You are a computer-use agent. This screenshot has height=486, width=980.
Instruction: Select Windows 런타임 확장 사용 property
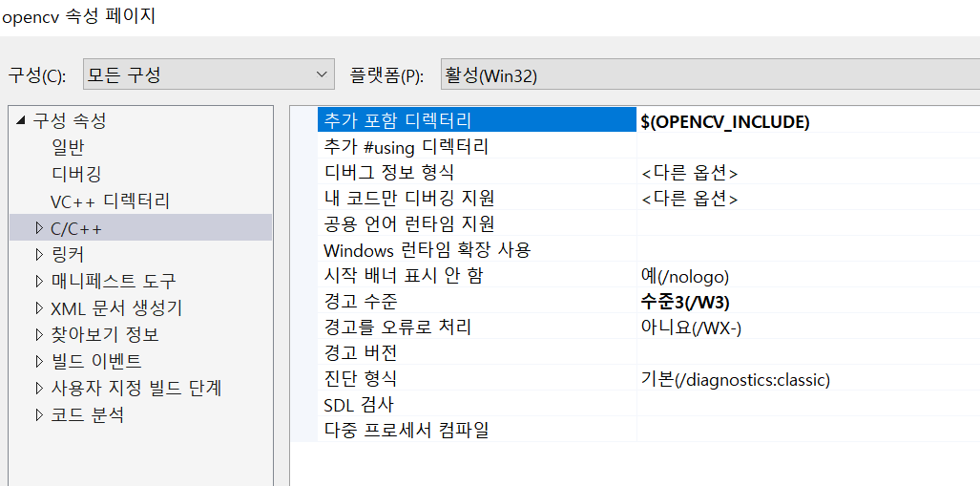(x=477, y=249)
